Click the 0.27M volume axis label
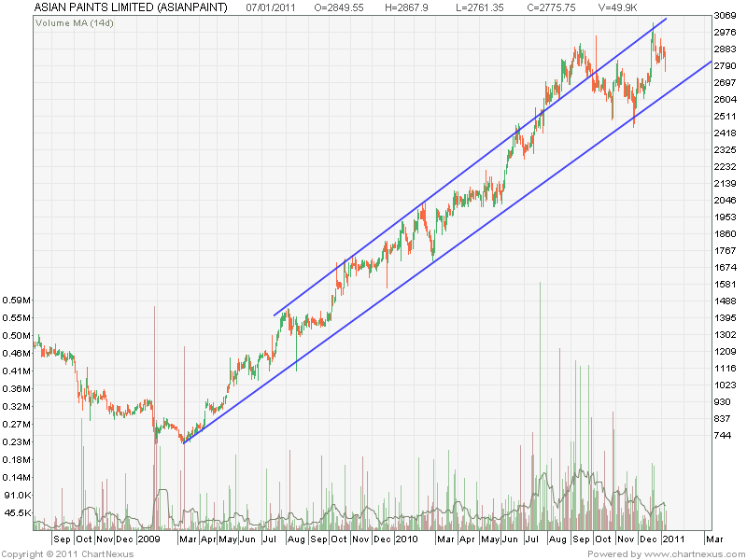This screenshot has height=560, width=747. point(17,425)
